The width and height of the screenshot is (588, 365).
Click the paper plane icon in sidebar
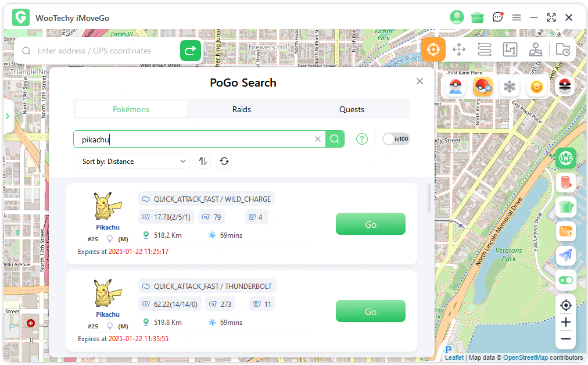565,256
